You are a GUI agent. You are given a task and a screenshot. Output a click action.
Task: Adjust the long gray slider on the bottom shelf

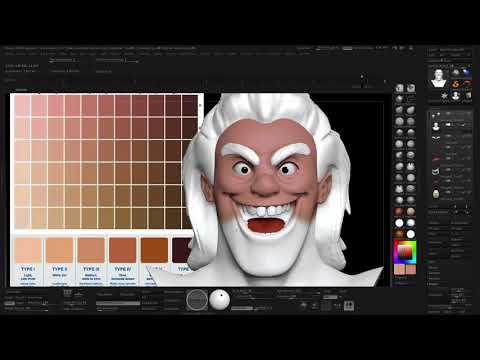pyautogui.click(x=118, y=303)
